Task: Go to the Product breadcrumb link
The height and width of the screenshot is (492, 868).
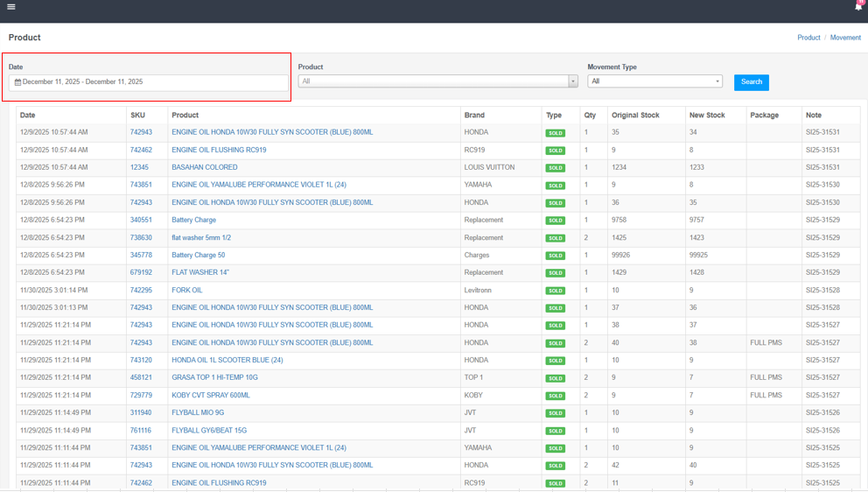Action: pyautogui.click(x=808, y=38)
